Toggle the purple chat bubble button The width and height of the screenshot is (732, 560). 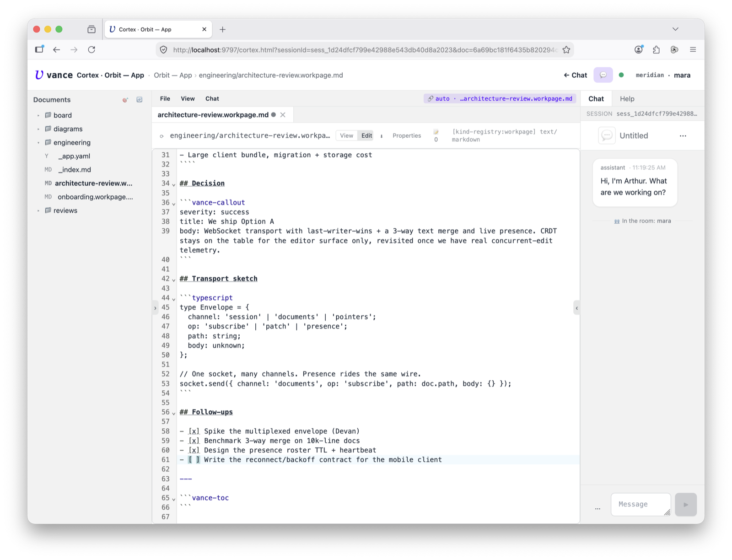pos(603,75)
